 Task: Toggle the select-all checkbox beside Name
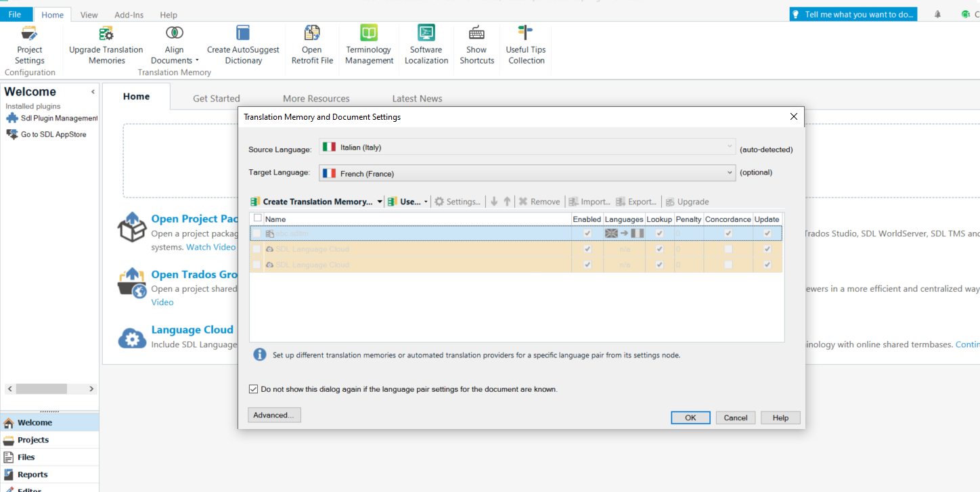pos(257,219)
